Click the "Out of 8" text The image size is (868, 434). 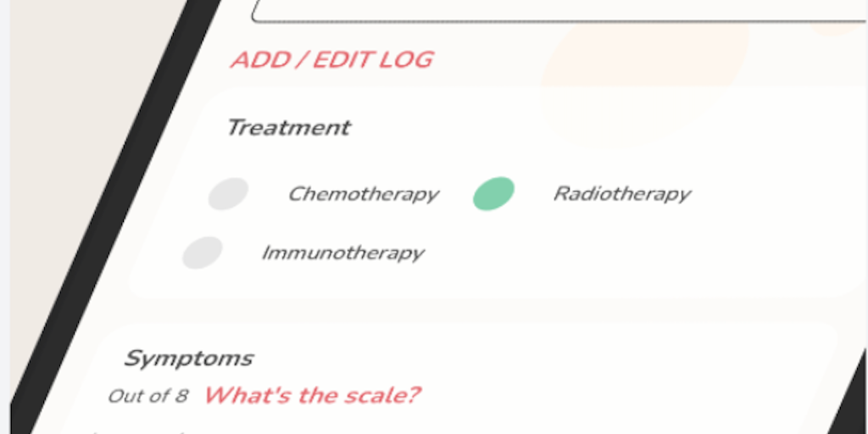[147, 396]
